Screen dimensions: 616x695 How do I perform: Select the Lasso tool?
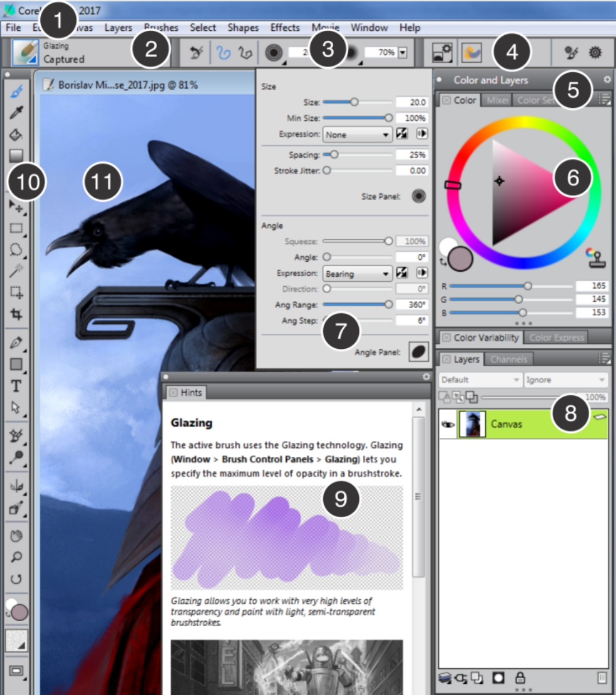16,249
